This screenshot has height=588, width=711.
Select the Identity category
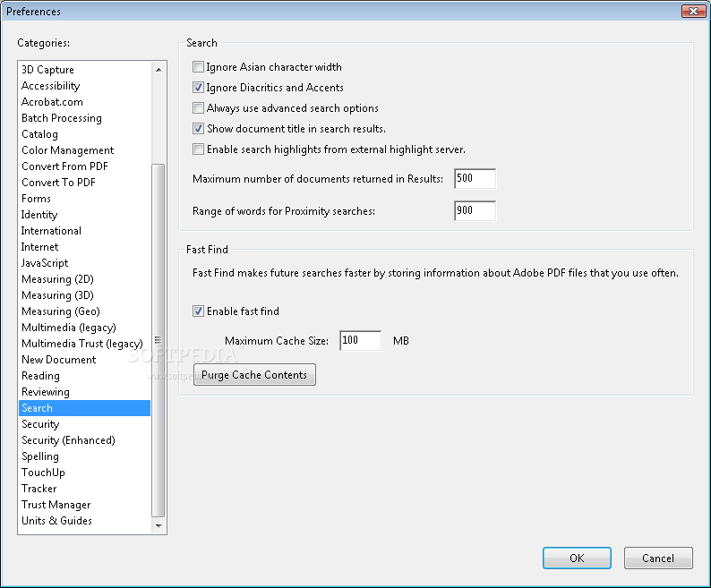(84, 215)
